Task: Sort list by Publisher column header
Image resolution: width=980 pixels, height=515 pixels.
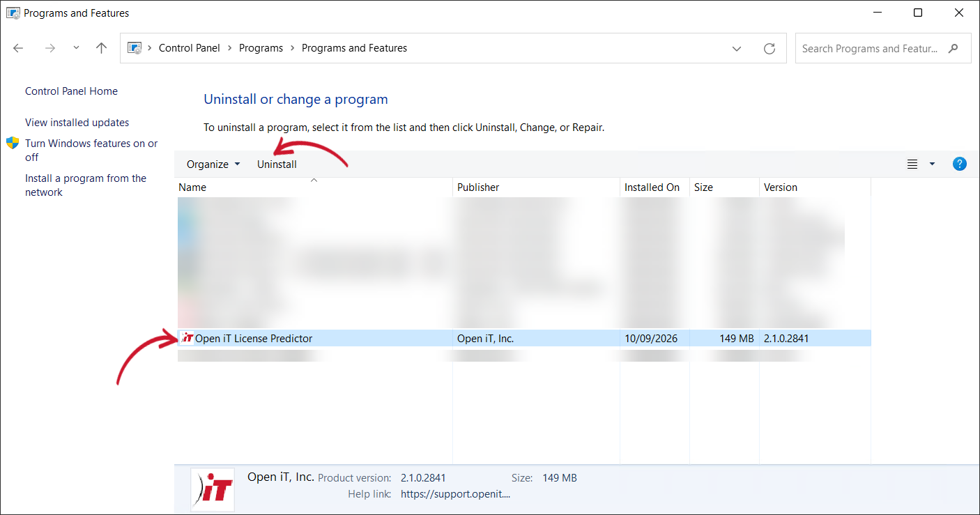Action: [536, 187]
